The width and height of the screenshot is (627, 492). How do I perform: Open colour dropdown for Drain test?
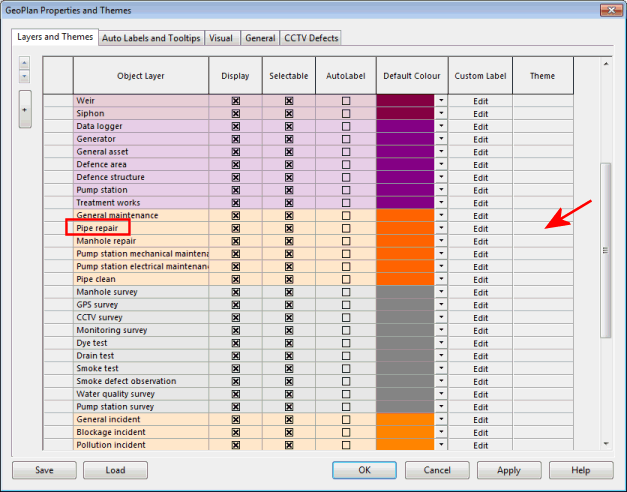tap(441, 356)
